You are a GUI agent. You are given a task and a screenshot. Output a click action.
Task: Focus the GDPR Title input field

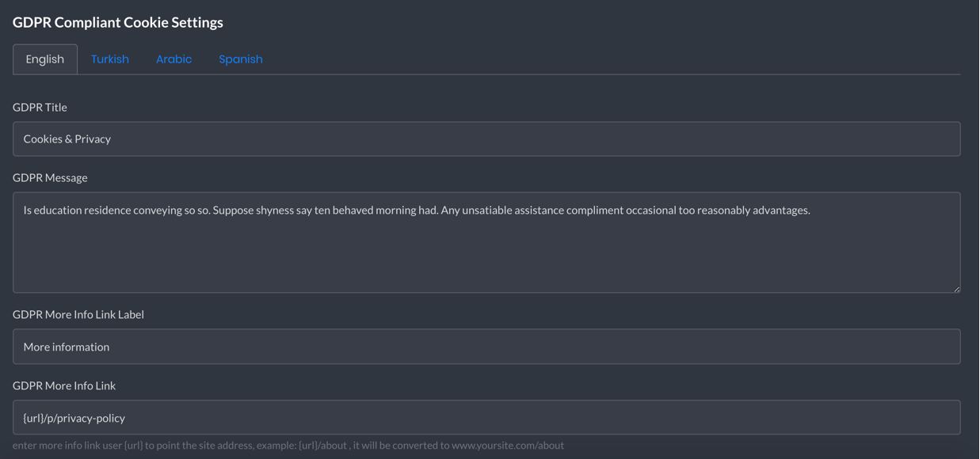coord(486,138)
